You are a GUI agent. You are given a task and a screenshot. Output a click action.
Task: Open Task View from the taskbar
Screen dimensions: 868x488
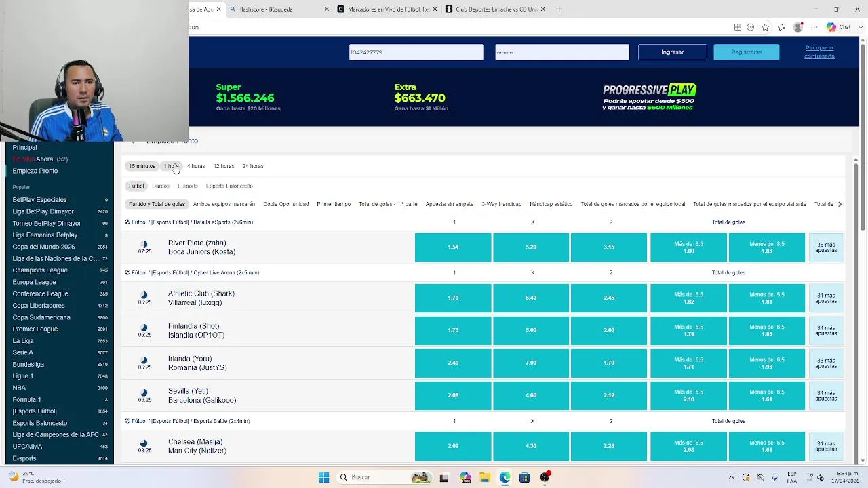[x=444, y=477]
